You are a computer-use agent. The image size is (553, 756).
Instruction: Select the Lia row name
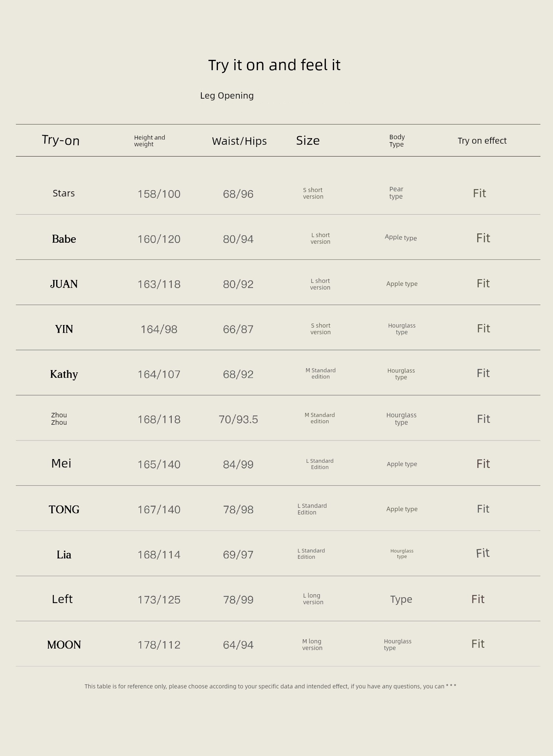pos(64,555)
